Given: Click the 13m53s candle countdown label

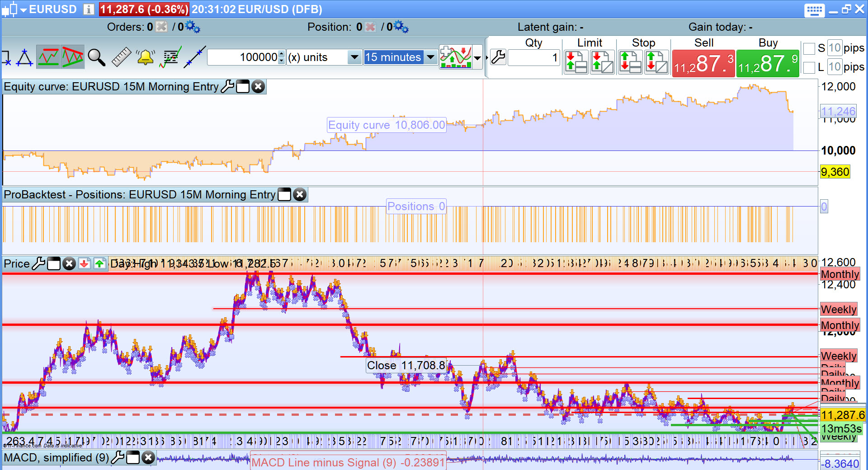Looking at the screenshot, I should click(x=841, y=428).
